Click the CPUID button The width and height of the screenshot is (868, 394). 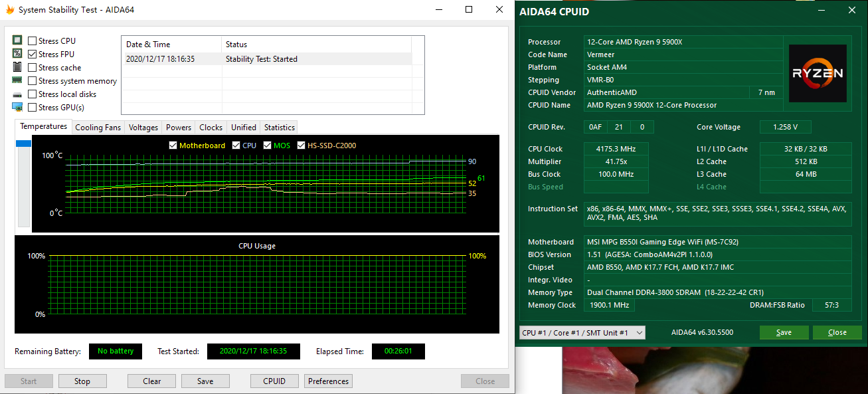click(x=275, y=381)
